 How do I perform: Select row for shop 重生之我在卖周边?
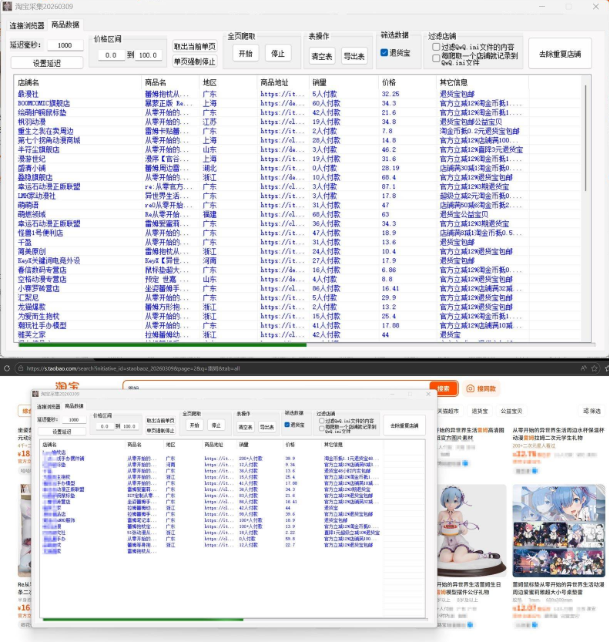(270, 131)
